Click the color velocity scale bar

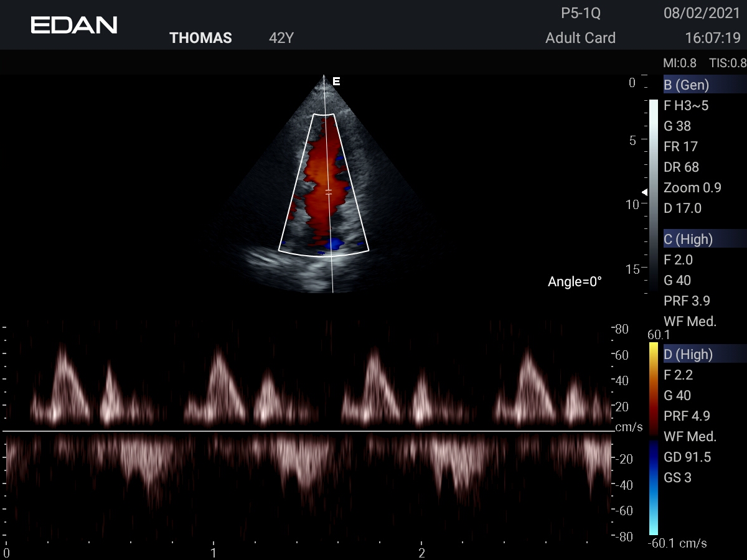tap(653, 438)
